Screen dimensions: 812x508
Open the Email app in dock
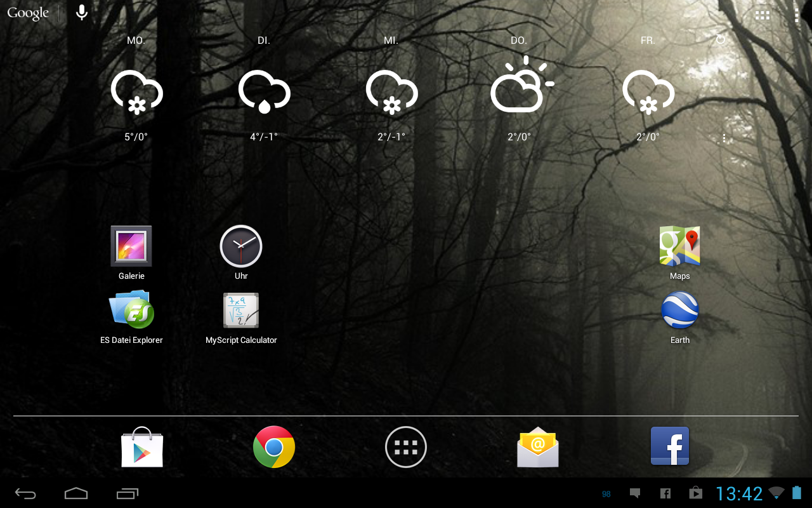538,447
